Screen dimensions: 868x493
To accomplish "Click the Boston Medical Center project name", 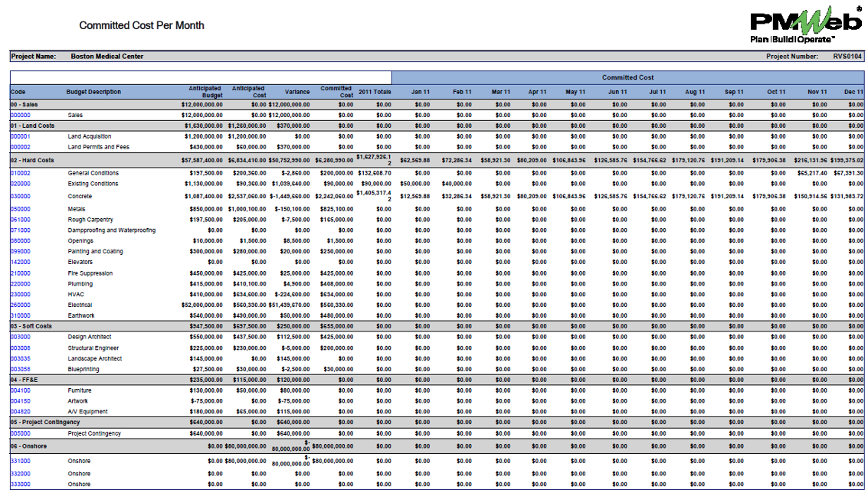I will (x=106, y=57).
